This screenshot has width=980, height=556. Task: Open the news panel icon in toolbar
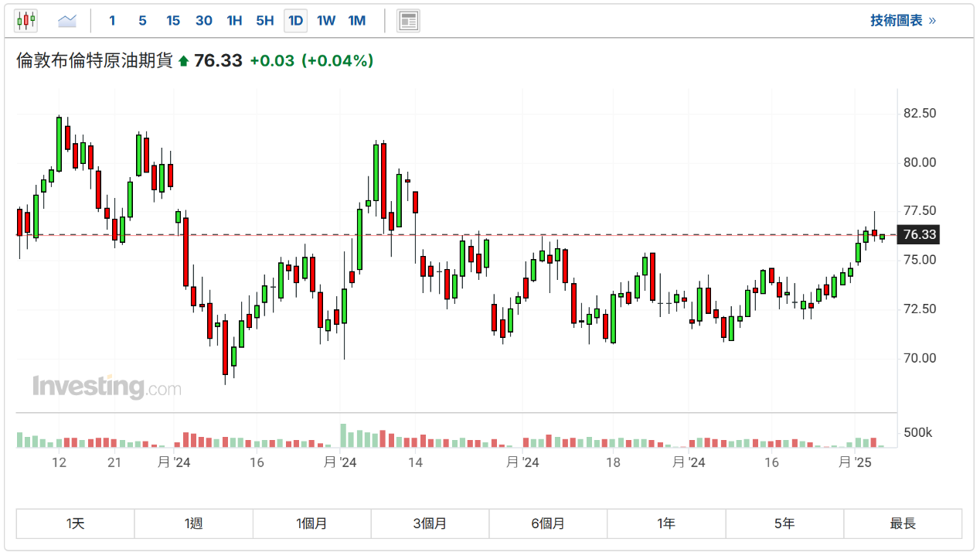click(408, 21)
